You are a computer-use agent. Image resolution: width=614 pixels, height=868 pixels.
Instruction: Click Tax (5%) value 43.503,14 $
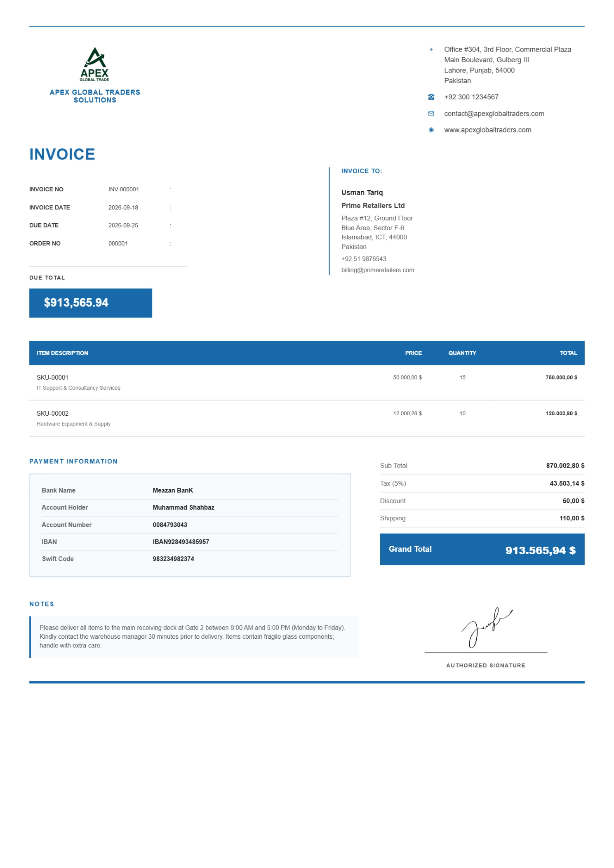point(567,483)
